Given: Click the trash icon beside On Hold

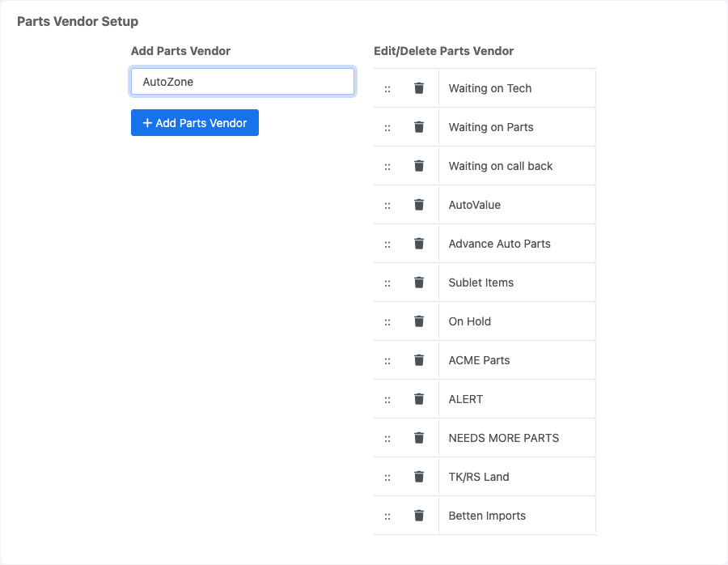Looking at the screenshot, I should [x=419, y=321].
